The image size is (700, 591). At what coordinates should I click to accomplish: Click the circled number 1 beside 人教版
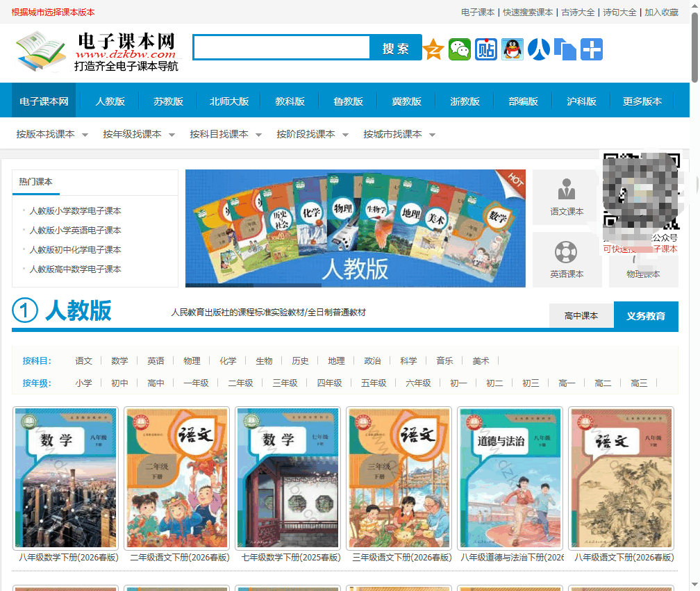(24, 310)
